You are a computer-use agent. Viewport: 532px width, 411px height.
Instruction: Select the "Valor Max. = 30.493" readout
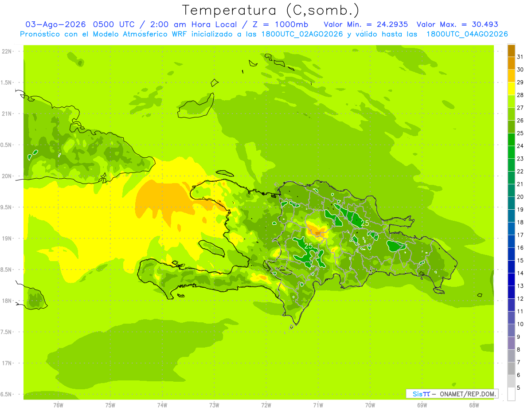click(458, 24)
